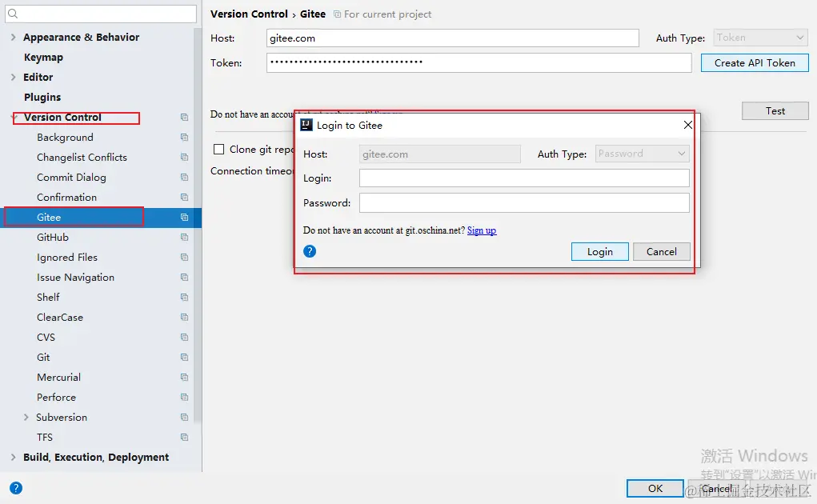
Task: Click project-level icon beside Subversion
Action: click(184, 417)
